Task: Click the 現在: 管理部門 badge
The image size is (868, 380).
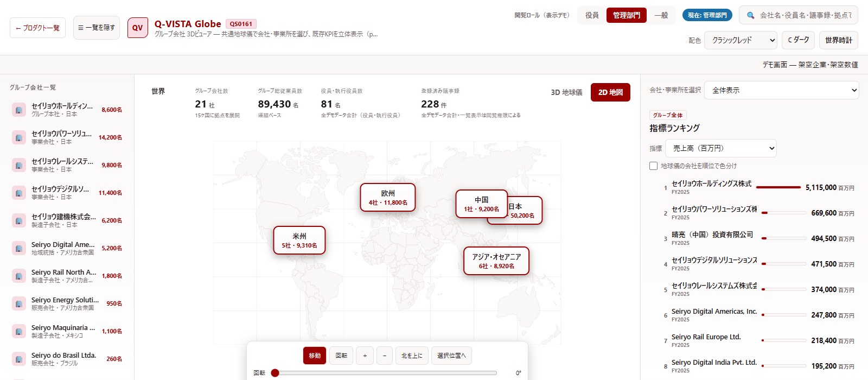Action: tap(707, 15)
